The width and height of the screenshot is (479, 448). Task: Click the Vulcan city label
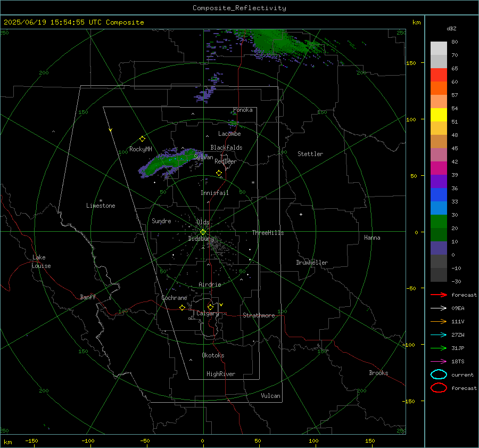click(270, 396)
